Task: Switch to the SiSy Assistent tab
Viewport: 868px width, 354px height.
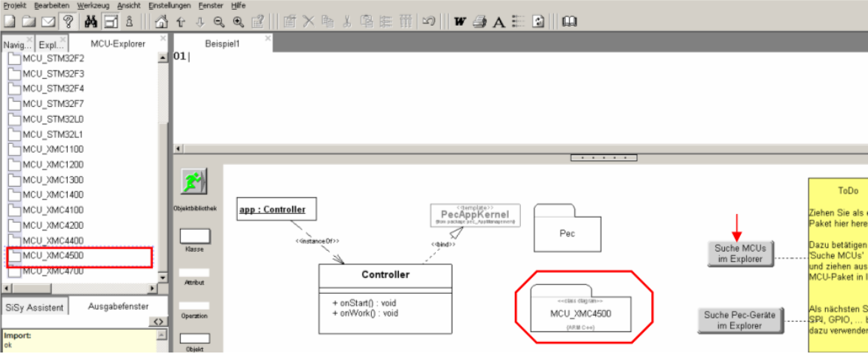Action: coord(35,307)
